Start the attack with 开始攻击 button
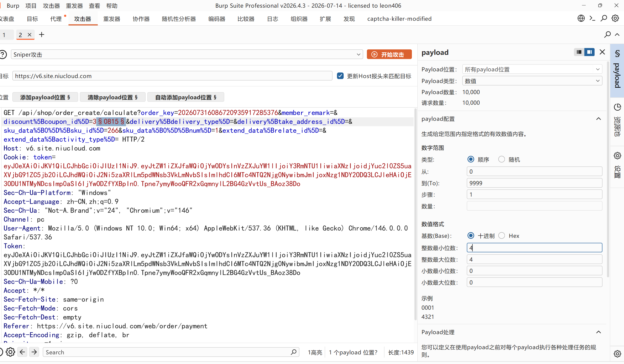Viewport: 624px width, 364px height. 389,54
